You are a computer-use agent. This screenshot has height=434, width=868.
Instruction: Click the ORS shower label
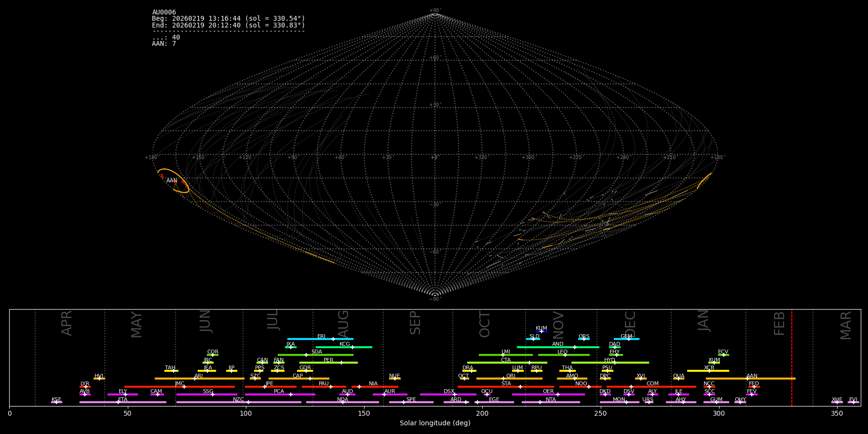tap(584, 337)
